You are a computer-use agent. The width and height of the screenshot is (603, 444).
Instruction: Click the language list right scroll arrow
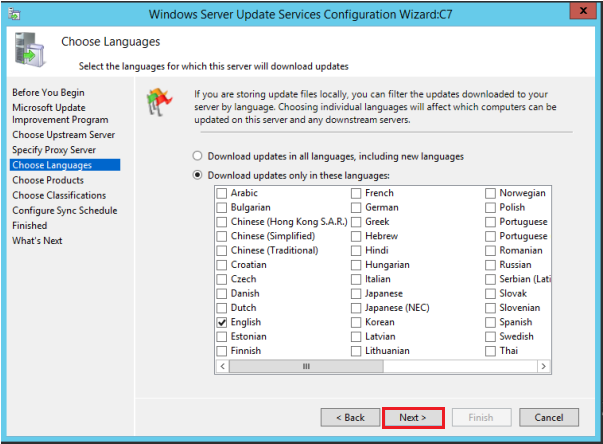pyautogui.click(x=543, y=366)
